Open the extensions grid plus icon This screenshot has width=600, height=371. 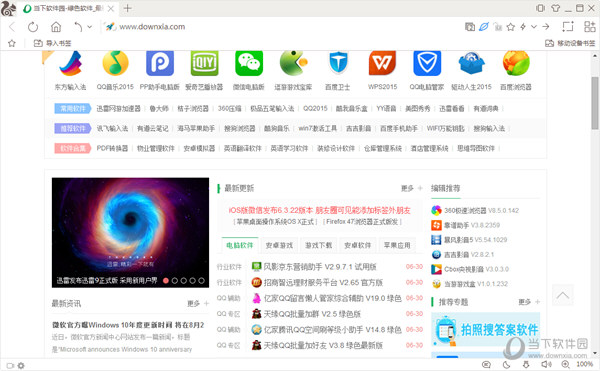click(590, 26)
